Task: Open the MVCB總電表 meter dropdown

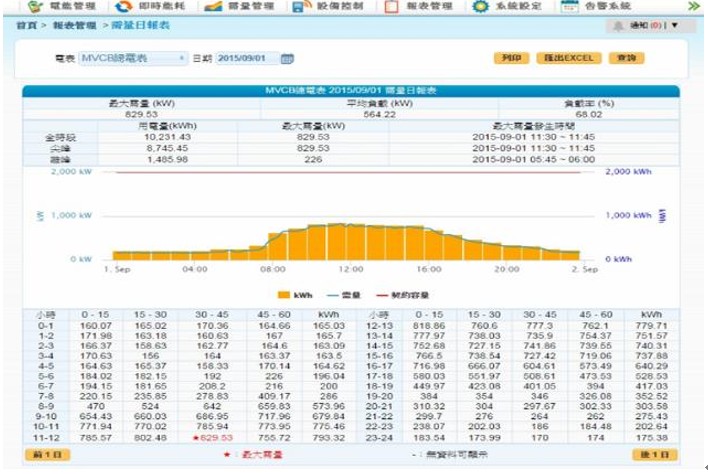Action: (x=132, y=59)
